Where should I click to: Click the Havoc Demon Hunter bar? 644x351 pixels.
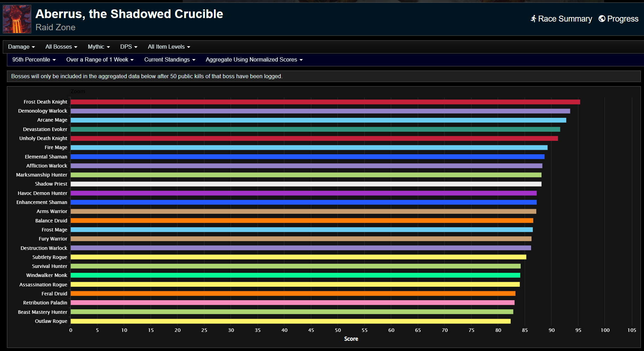(x=304, y=193)
